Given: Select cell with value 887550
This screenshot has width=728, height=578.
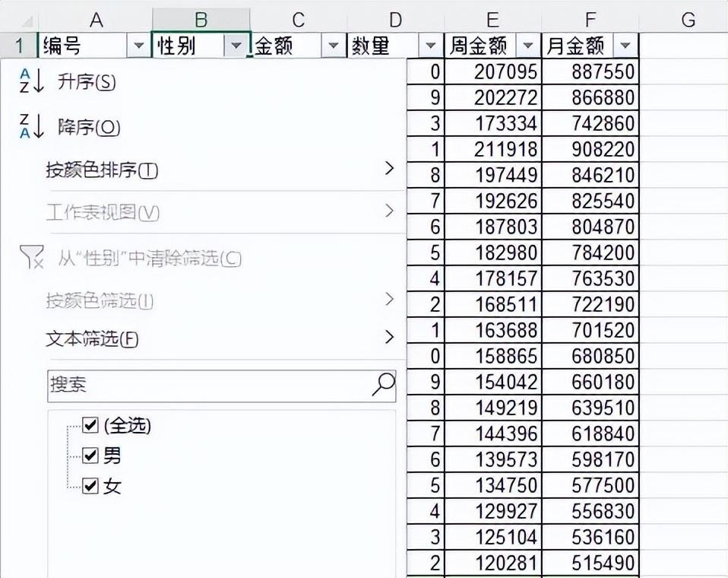Looking at the screenshot, I should point(590,71).
